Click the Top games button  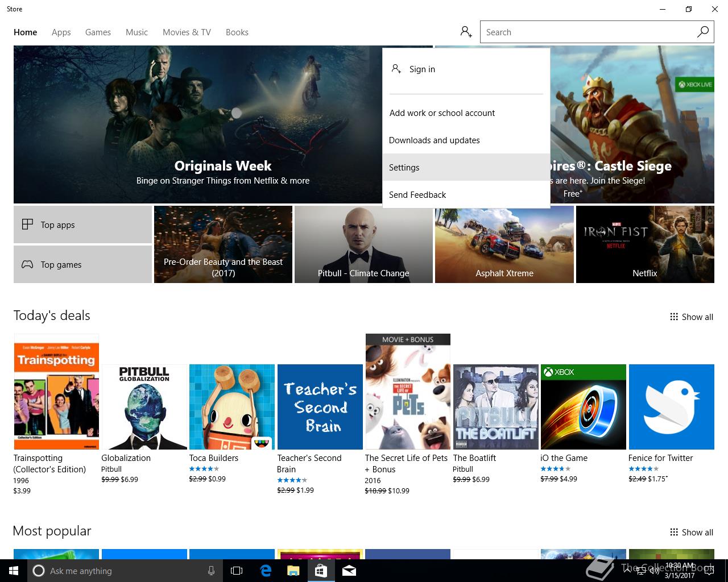point(82,264)
